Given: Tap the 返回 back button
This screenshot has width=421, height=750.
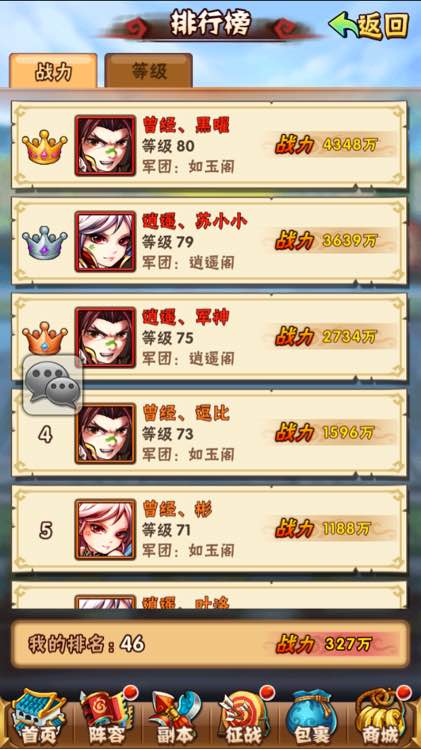Looking at the screenshot, I should [369, 25].
